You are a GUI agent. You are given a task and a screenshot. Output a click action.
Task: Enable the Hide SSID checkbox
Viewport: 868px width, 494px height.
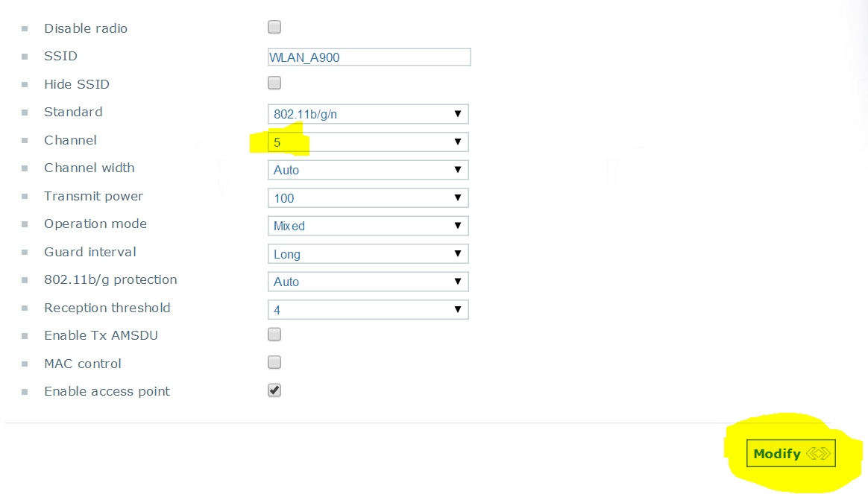pyautogui.click(x=274, y=83)
